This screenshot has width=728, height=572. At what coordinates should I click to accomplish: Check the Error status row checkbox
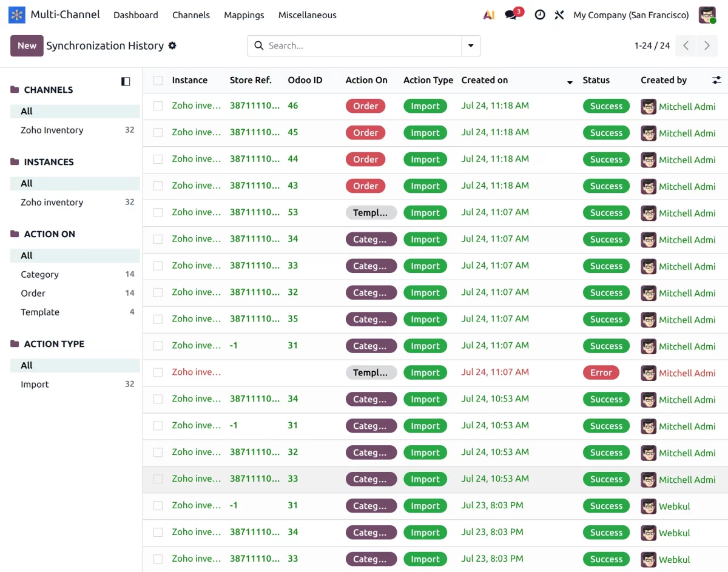(x=158, y=373)
